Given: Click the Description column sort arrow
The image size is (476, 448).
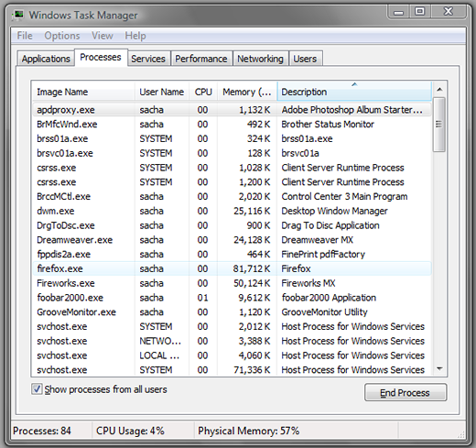Looking at the screenshot, I should point(354,84).
